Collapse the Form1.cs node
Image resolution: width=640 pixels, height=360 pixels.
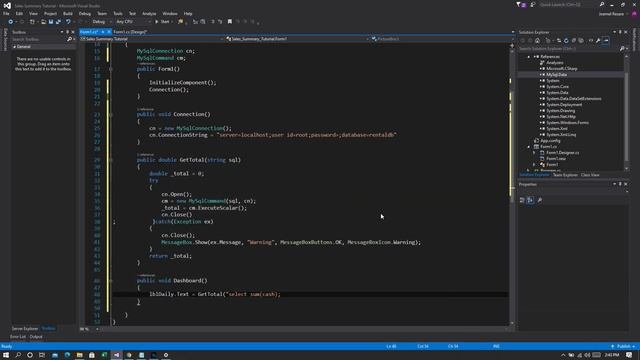pyautogui.click(x=529, y=147)
